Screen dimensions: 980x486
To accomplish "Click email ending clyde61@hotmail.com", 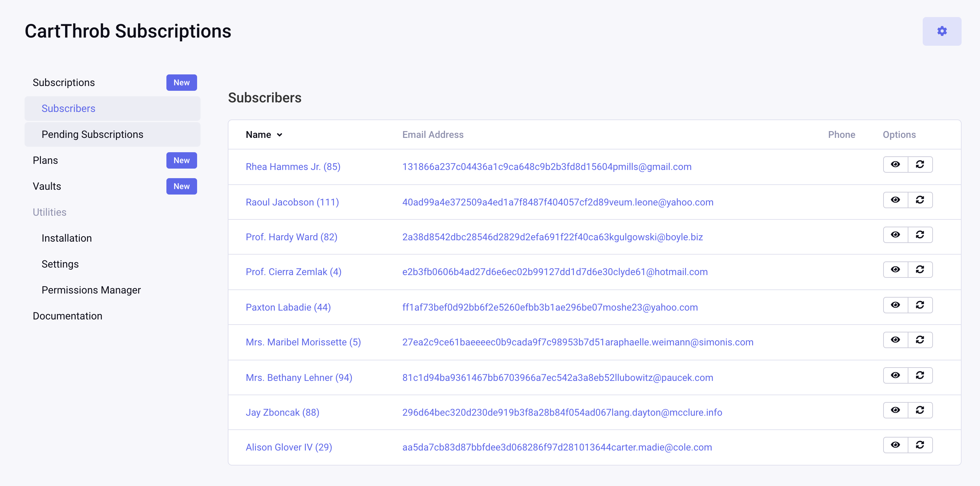I will point(555,272).
